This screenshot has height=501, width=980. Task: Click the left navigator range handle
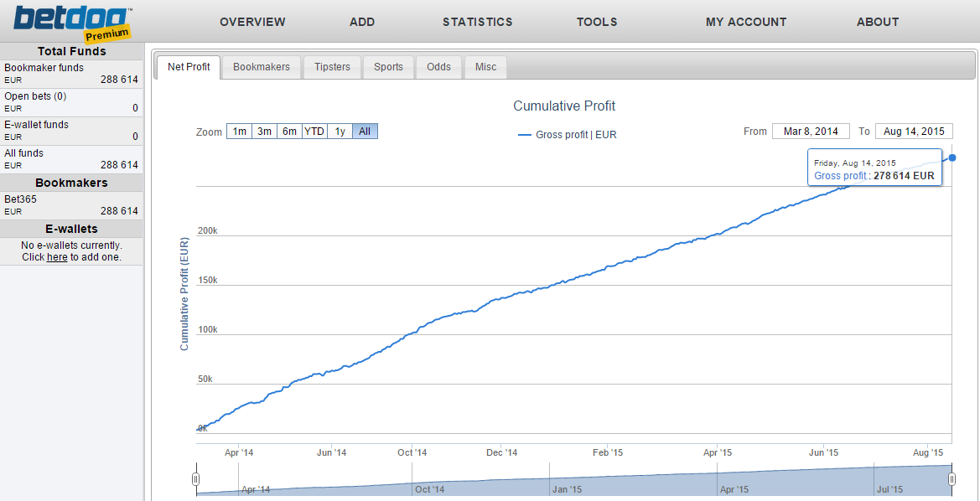[x=195, y=479]
